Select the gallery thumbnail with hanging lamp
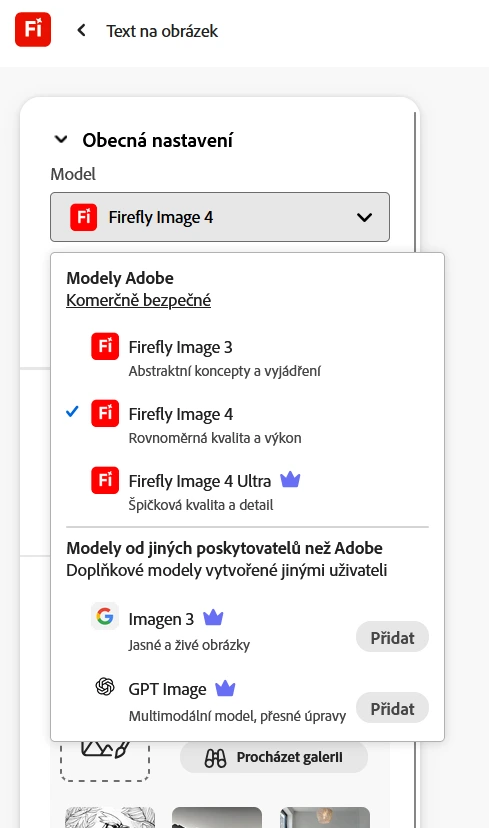The height and width of the screenshot is (828, 489). pyautogui.click(x=325, y=817)
